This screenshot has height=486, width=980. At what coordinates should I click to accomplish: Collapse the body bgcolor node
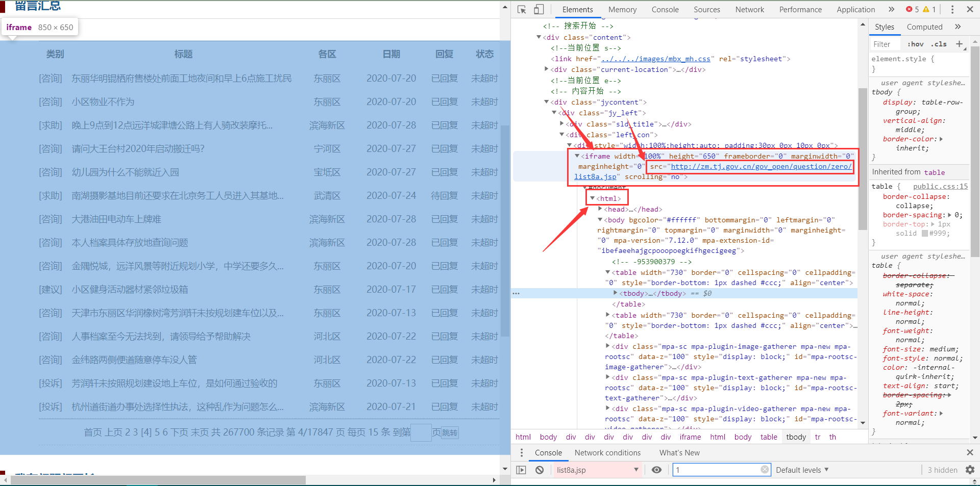600,220
